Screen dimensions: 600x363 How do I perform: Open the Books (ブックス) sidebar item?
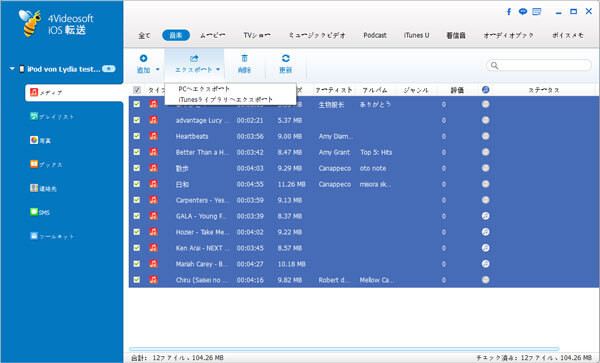46,164
